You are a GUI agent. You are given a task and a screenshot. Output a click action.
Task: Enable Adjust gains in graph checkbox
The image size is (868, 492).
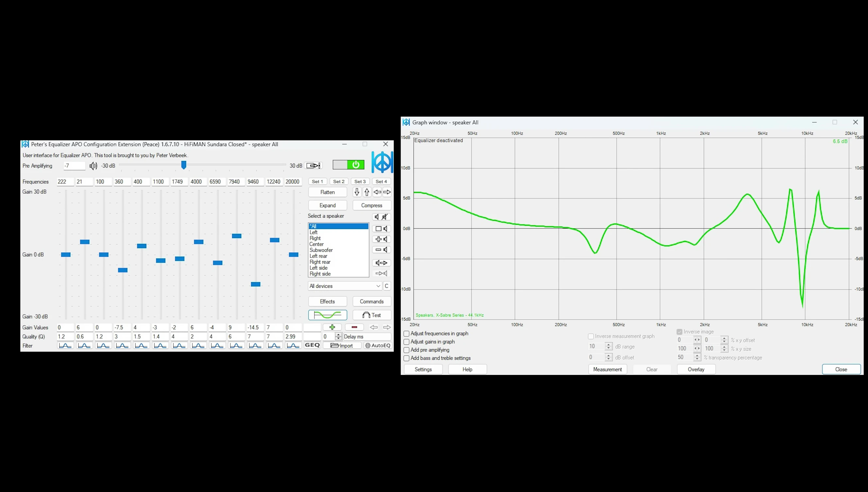tap(406, 342)
